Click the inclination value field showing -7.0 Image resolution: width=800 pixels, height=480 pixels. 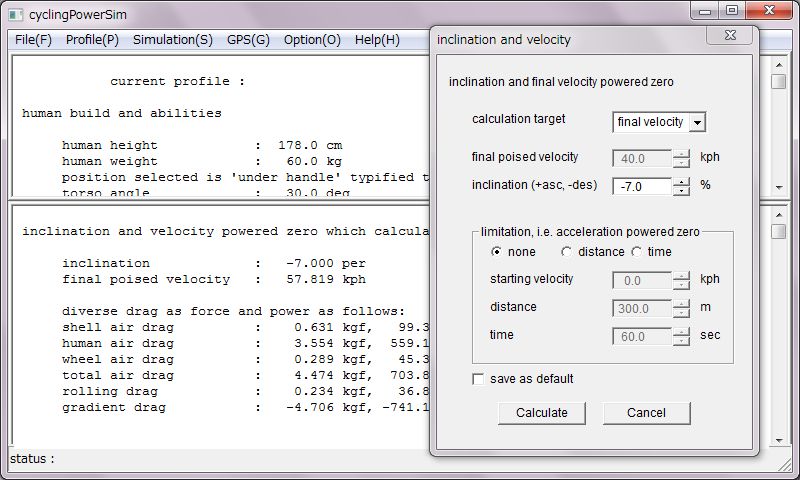[x=642, y=187]
